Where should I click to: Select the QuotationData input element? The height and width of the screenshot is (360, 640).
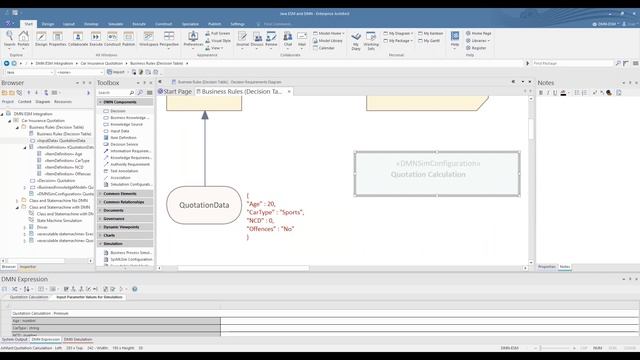[204, 205]
